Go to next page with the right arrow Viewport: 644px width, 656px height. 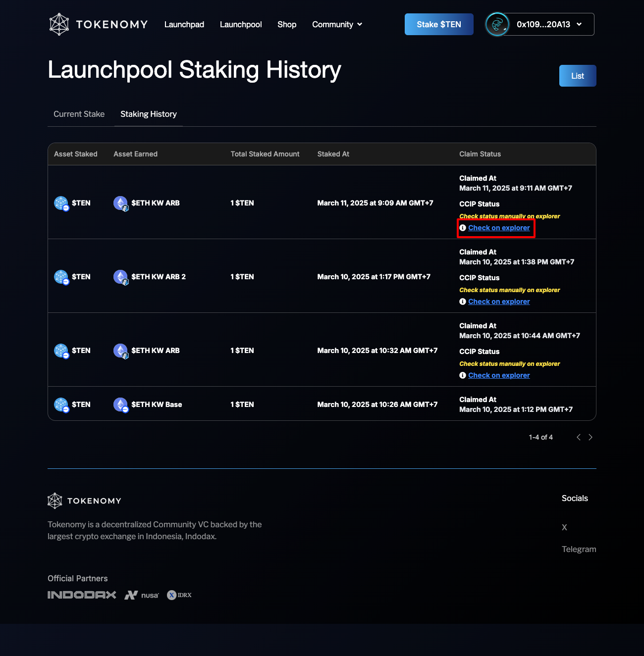coord(590,437)
